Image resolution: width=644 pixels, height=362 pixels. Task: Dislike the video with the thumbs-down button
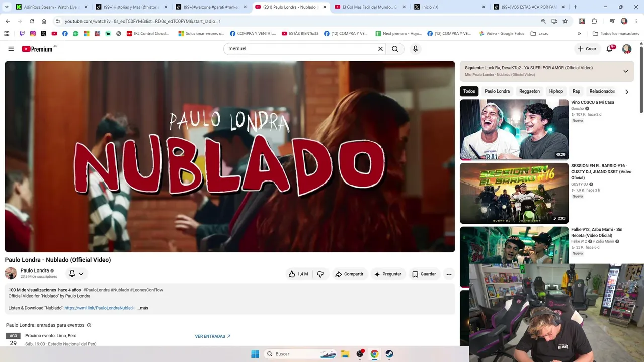[320, 274]
